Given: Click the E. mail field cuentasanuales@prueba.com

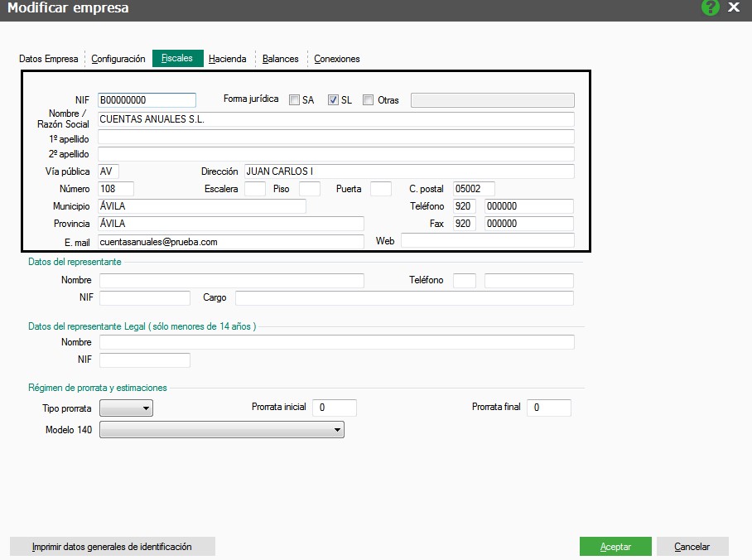Looking at the screenshot, I should [231, 241].
